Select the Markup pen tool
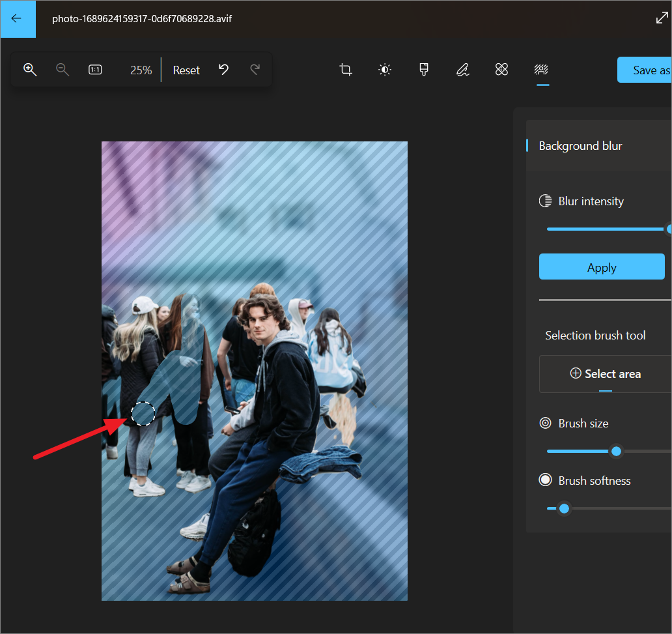The image size is (672, 634). coord(462,70)
